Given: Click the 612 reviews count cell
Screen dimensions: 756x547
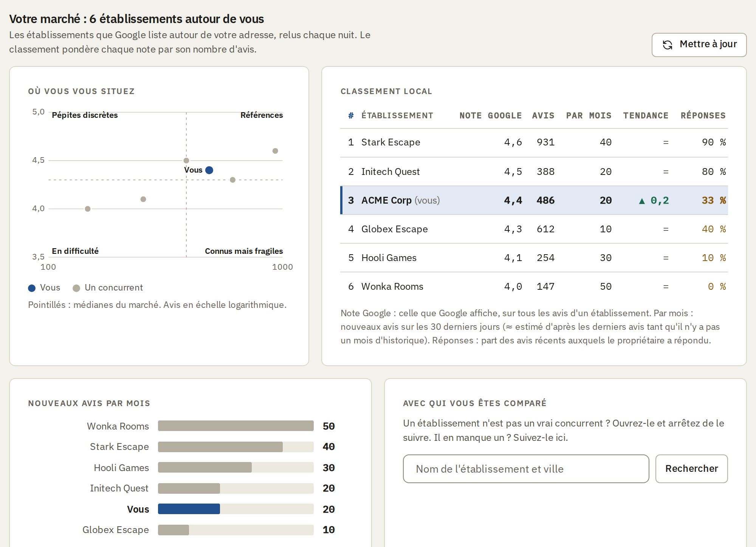Looking at the screenshot, I should tap(545, 229).
